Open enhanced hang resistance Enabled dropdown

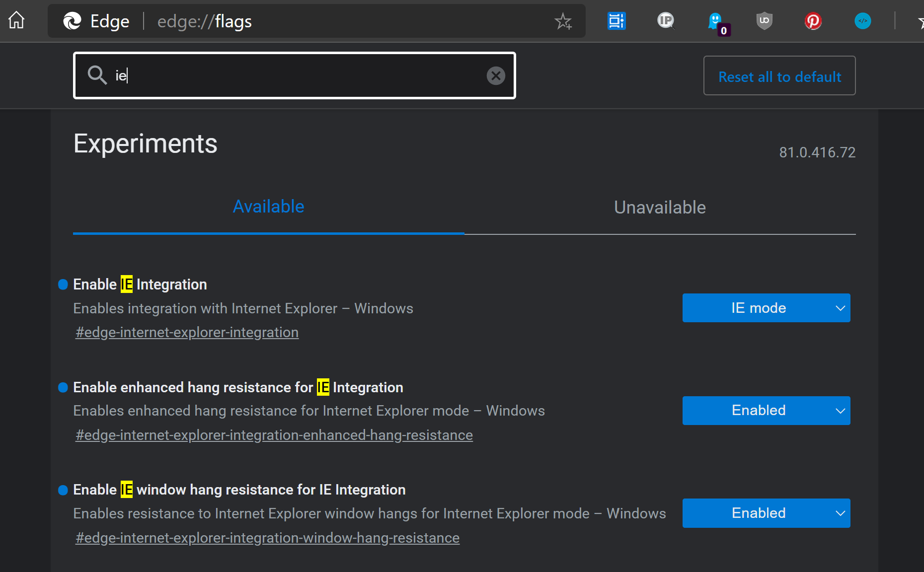(766, 411)
